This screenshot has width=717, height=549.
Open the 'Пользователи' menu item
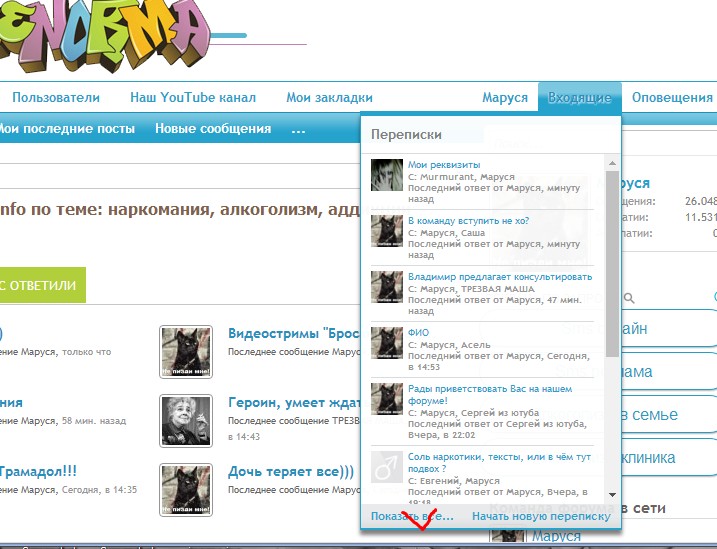pos(56,98)
